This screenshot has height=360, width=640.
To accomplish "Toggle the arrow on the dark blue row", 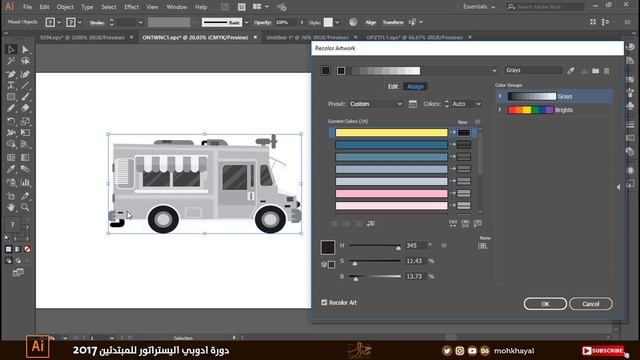I will pos(453,144).
